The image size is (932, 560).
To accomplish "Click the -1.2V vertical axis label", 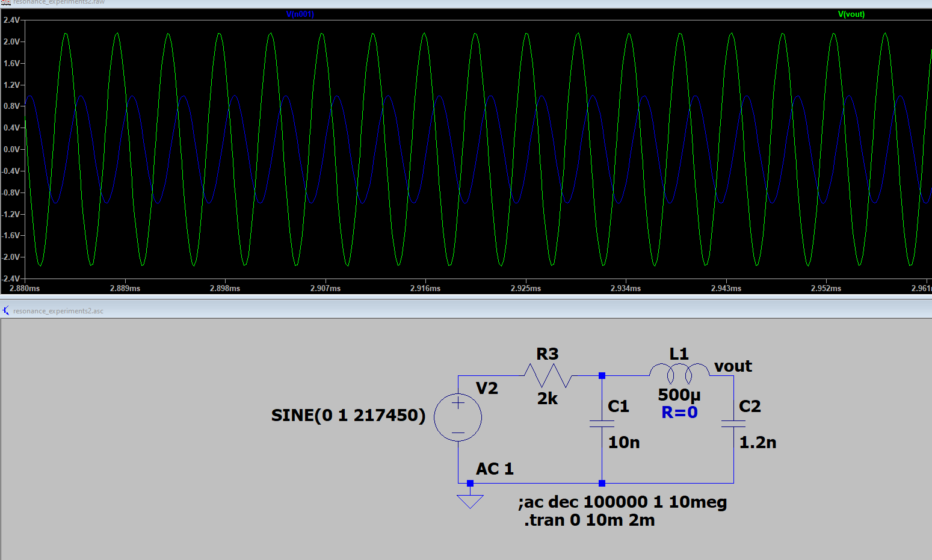I will pos(10,214).
